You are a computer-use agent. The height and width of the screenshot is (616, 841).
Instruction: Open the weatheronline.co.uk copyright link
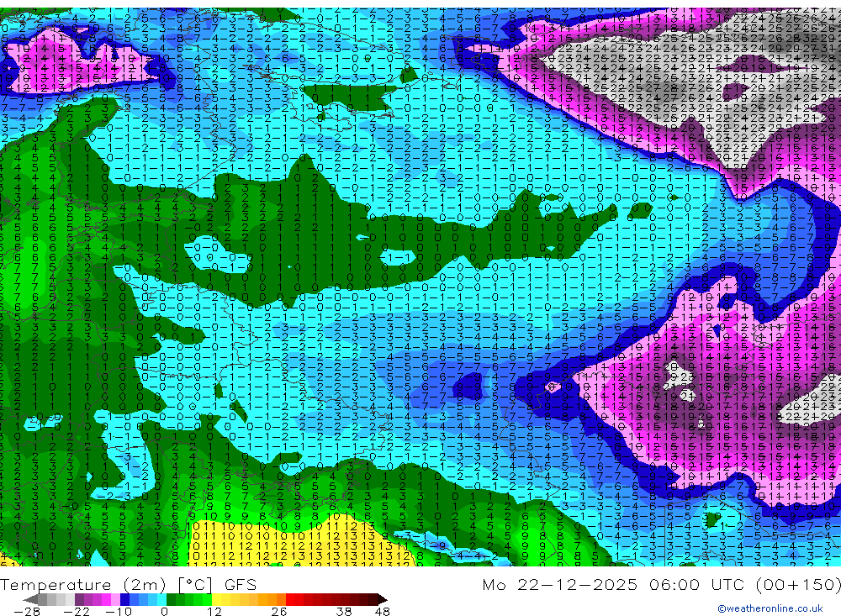pos(770,608)
